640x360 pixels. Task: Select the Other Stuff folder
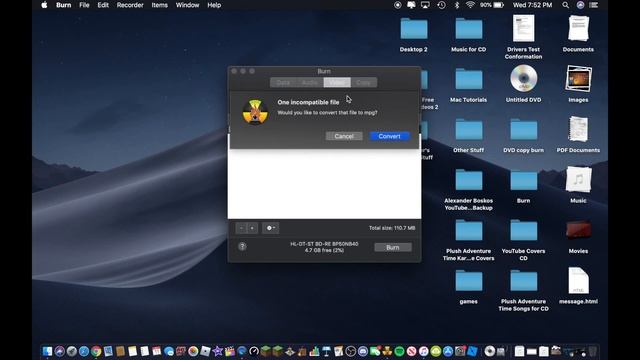(x=469, y=130)
